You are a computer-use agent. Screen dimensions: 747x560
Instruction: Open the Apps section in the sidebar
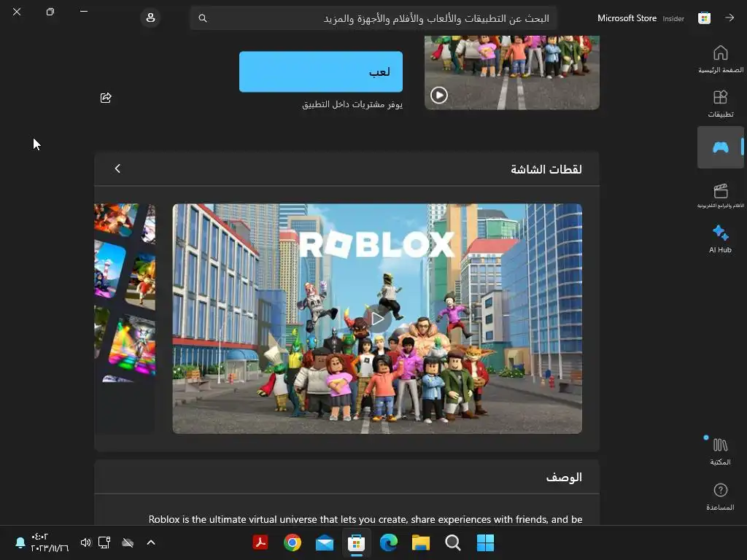click(720, 104)
